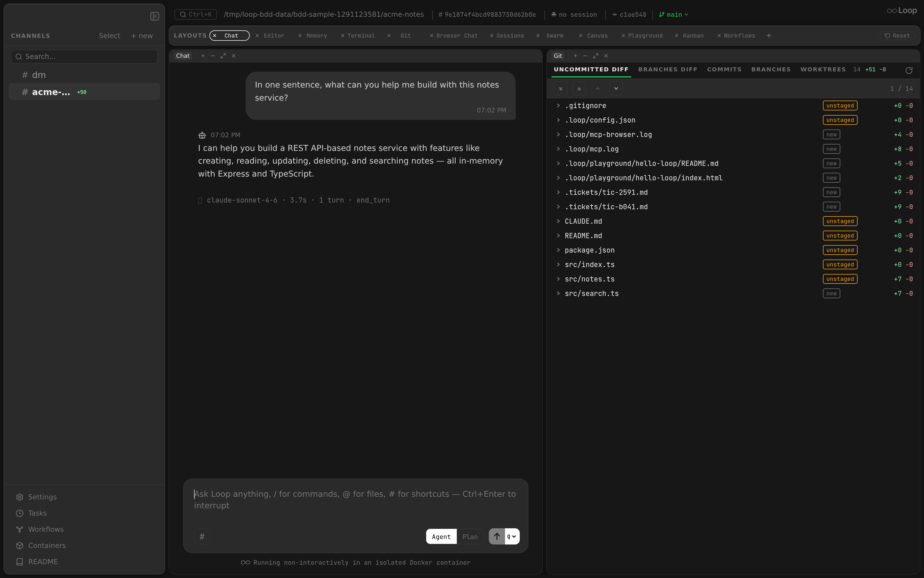
Task: Switch to the Workflows layout tab
Action: [x=739, y=36]
